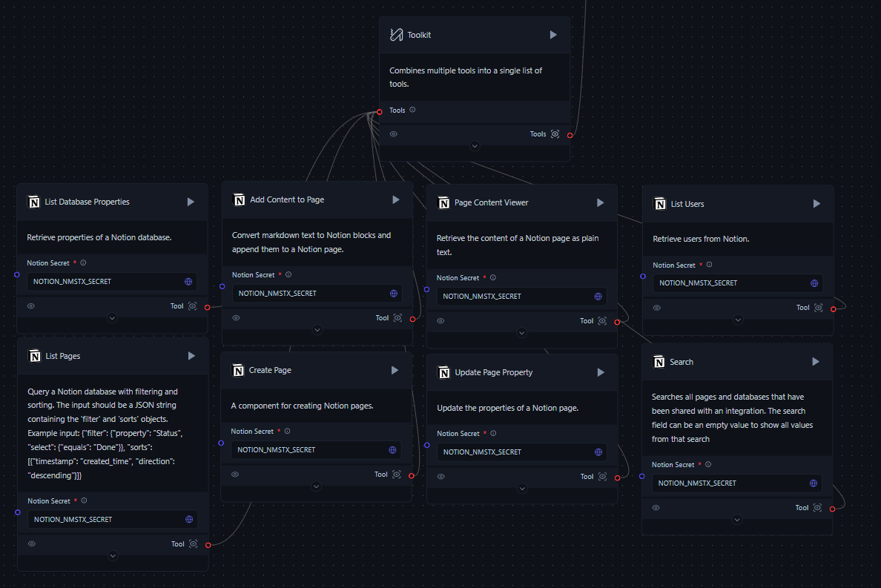Run the Page Content Viewer component

[x=600, y=202]
